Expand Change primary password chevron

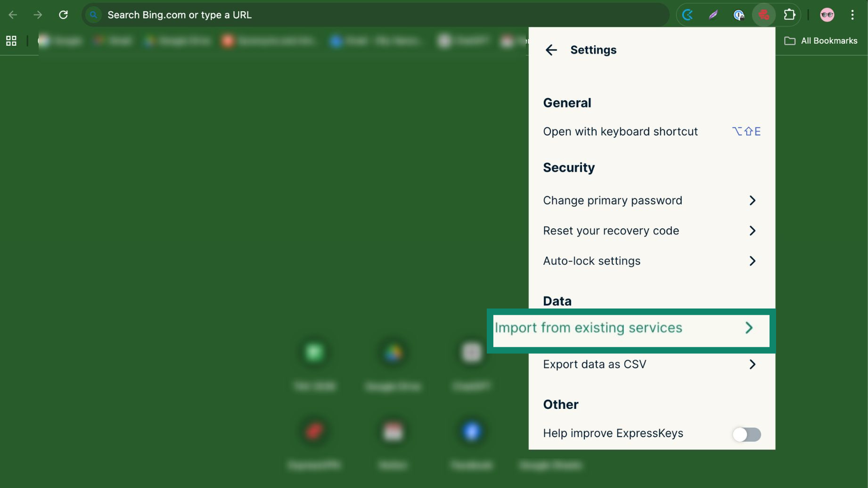click(x=752, y=201)
